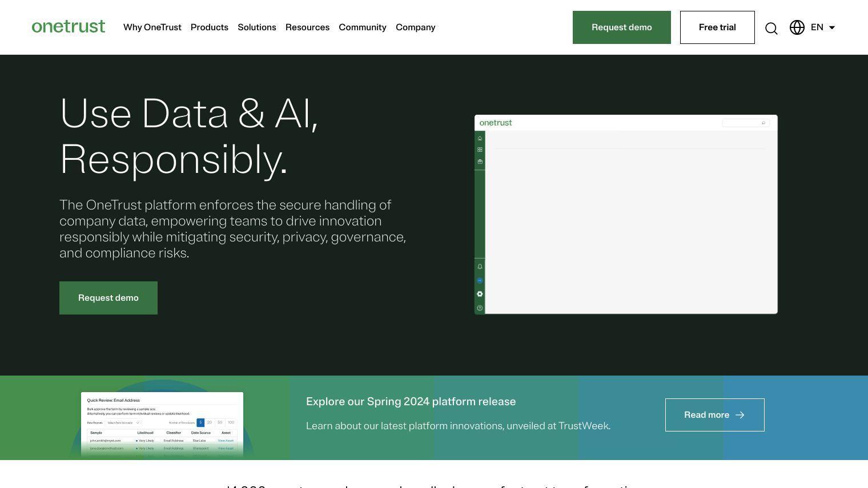This screenshot has width=868, height=488.
Task: Click bell icon in platform preview sidebar
Action: pos(480,267)
